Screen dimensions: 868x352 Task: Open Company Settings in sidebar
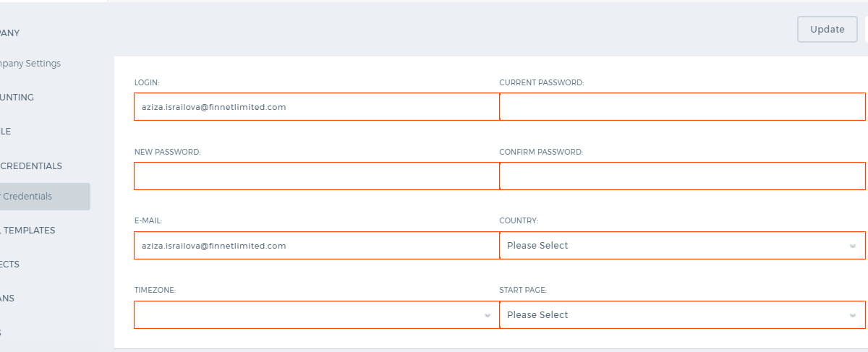[30, 64]
